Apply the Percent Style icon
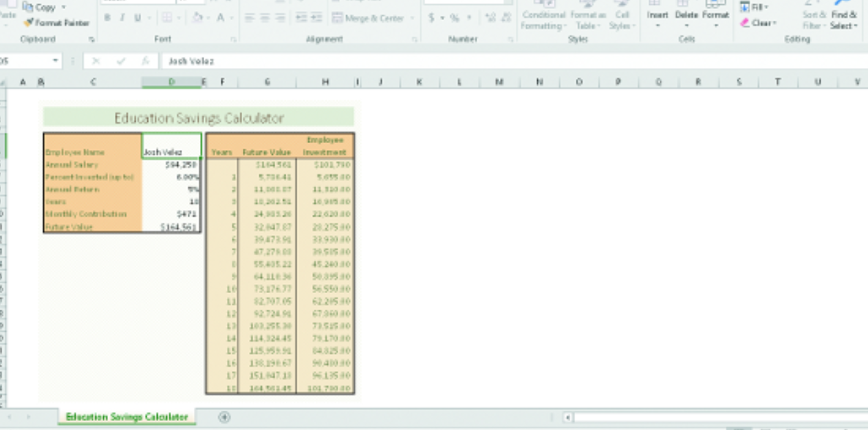Screen dimensions: 868x430 (454, 18)
